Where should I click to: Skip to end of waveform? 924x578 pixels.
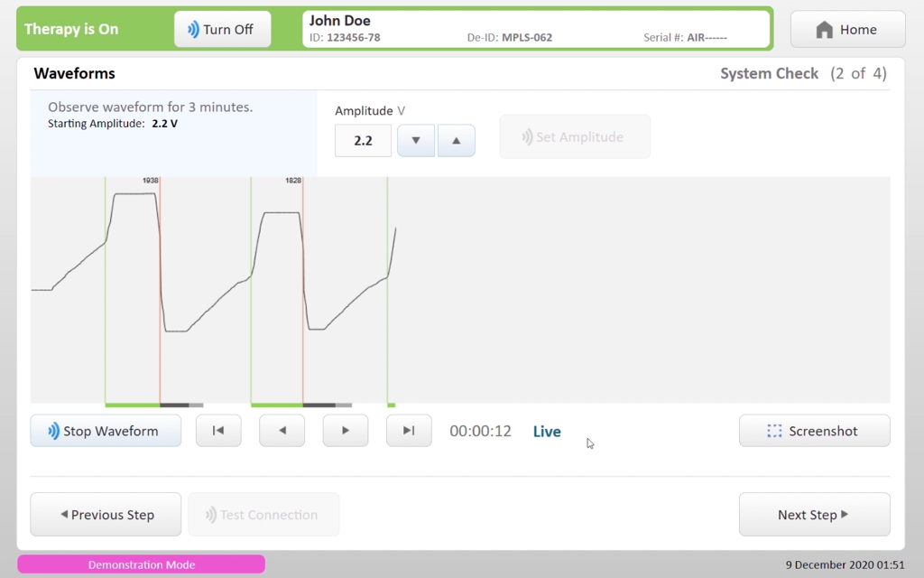tap(409, 431)
